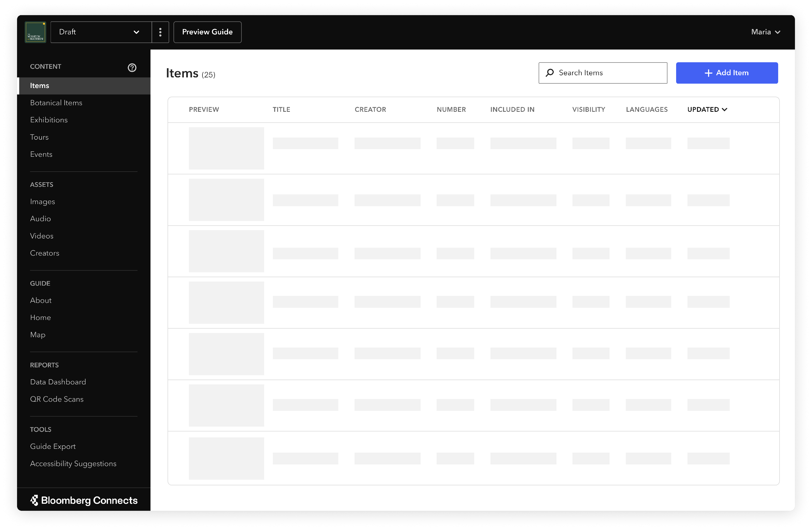
Task: Click the Content help question mark icon
Action: pyautogui.click(x=132, y=68)
